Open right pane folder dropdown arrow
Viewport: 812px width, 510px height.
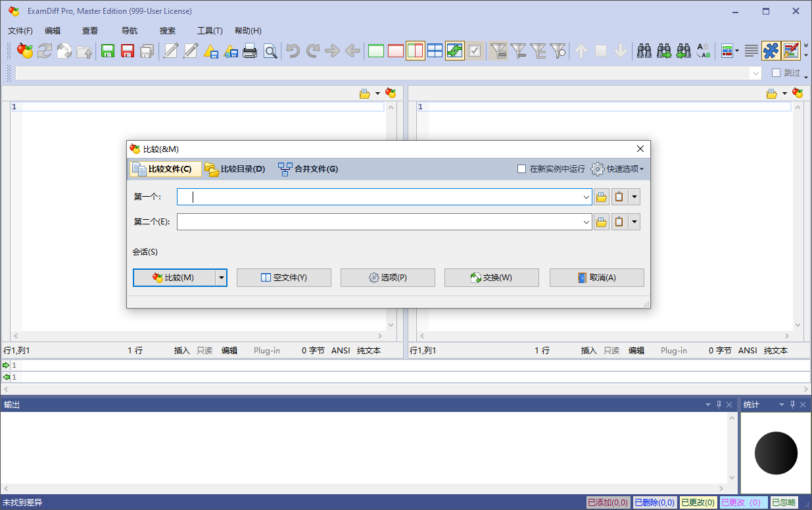[784, 93]
